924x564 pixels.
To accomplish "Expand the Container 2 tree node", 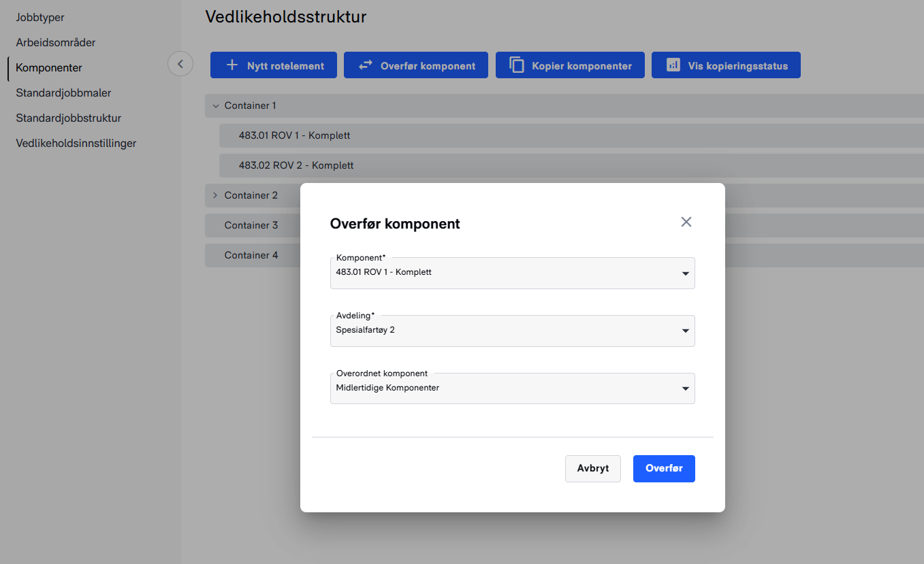I will click(x=216, y=196).
